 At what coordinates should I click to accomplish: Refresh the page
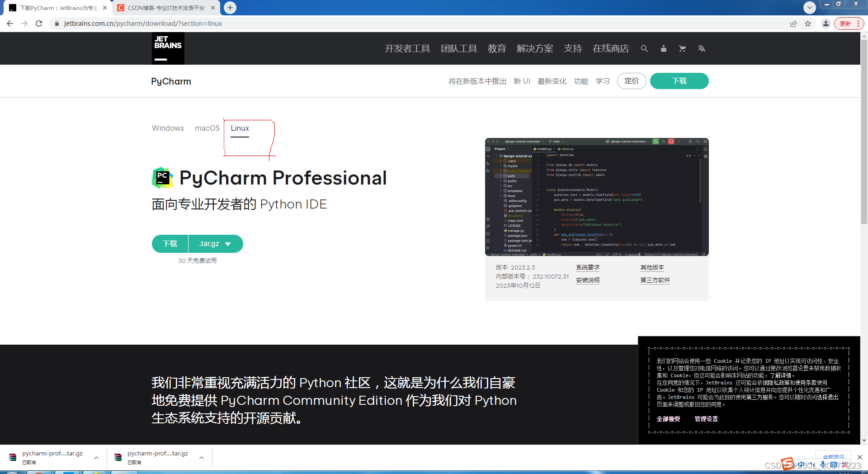39,24
